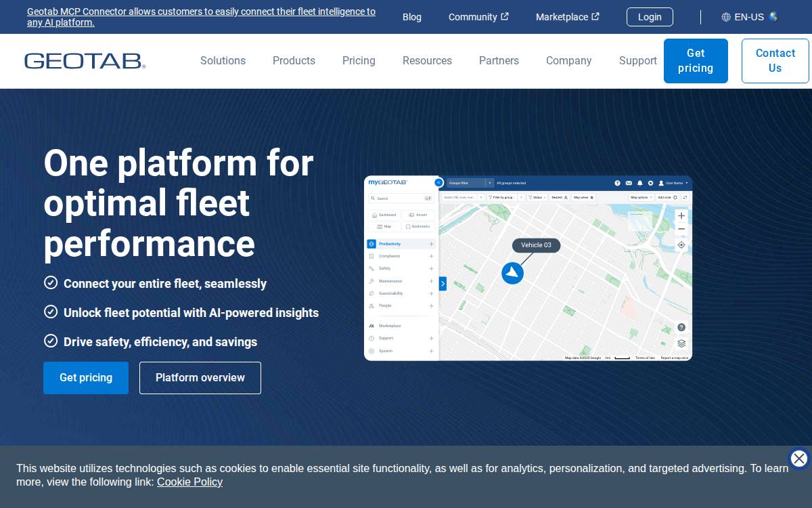The height and width of the screenshot is (508, 812).
Task: Click the Vehicle 03 label bubble
Action: [x=536, y=245]
